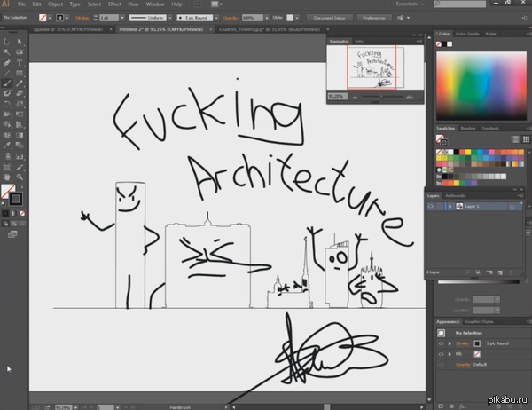Open the Effect menu

click(114, 4)
